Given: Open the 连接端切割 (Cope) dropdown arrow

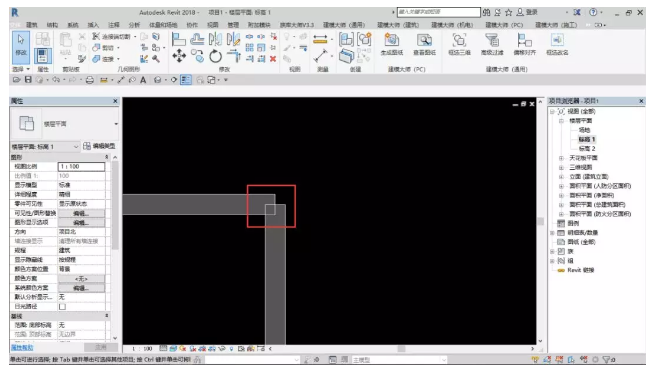Looking at the screenshot, I should coord(135,37).
